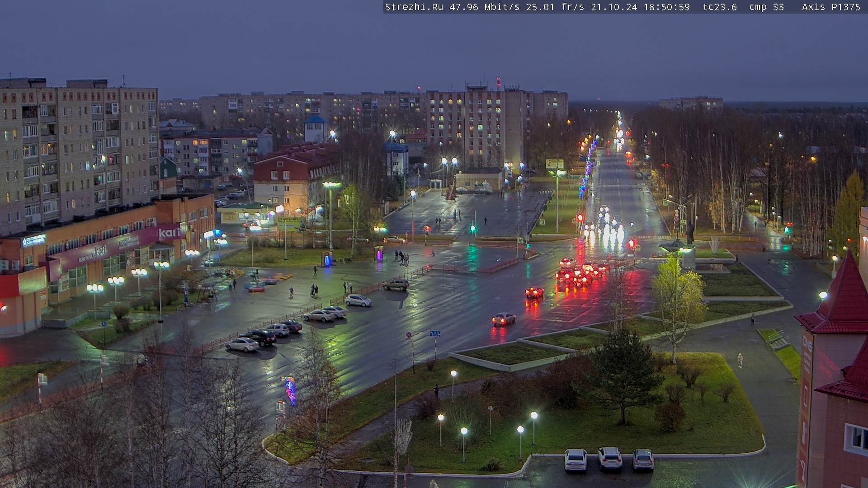Click the "cmp 33" compression value
The image size is (868, 488).
pos(766,7)
